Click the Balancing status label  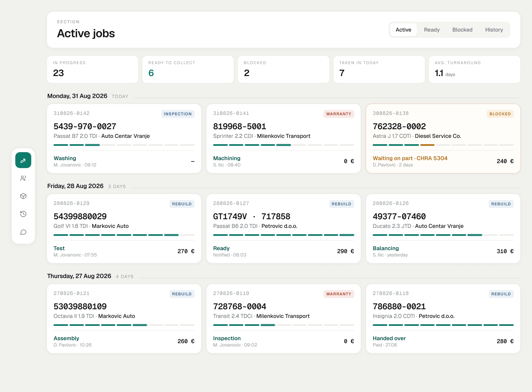coord(386,248)
